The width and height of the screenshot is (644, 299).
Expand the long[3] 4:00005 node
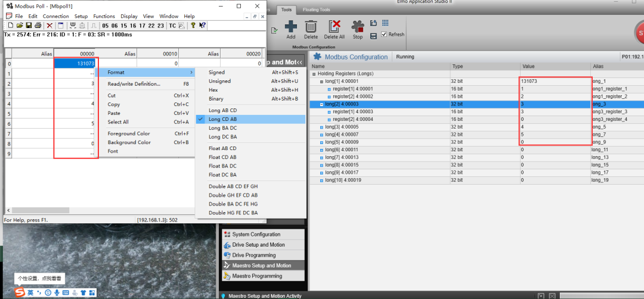321,127
